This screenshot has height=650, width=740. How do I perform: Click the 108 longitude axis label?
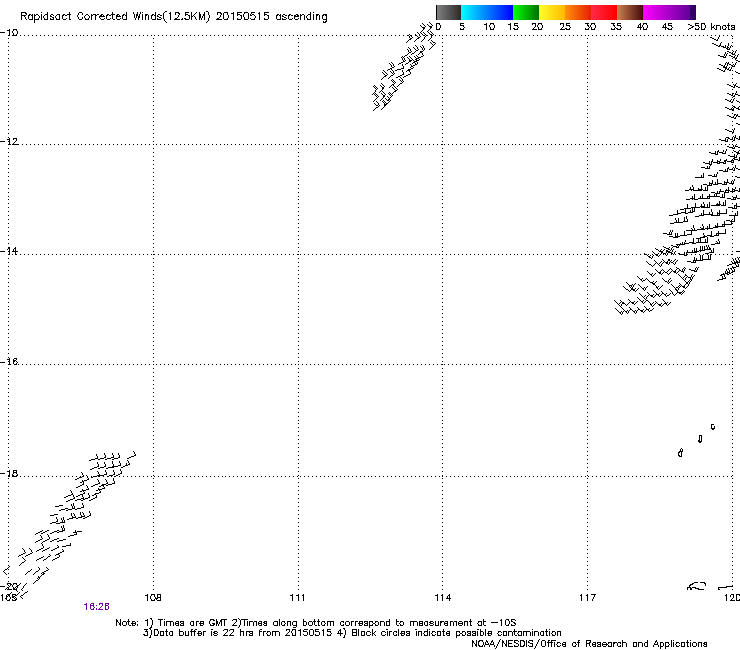(x=153, y=598)
